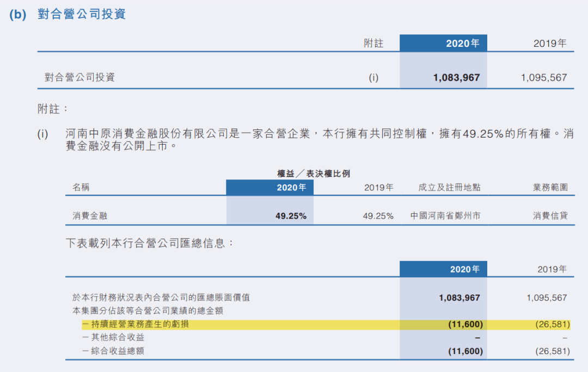
Task: Click the 附註 column header
Action: pyautogui.click(x=373, y=44)
